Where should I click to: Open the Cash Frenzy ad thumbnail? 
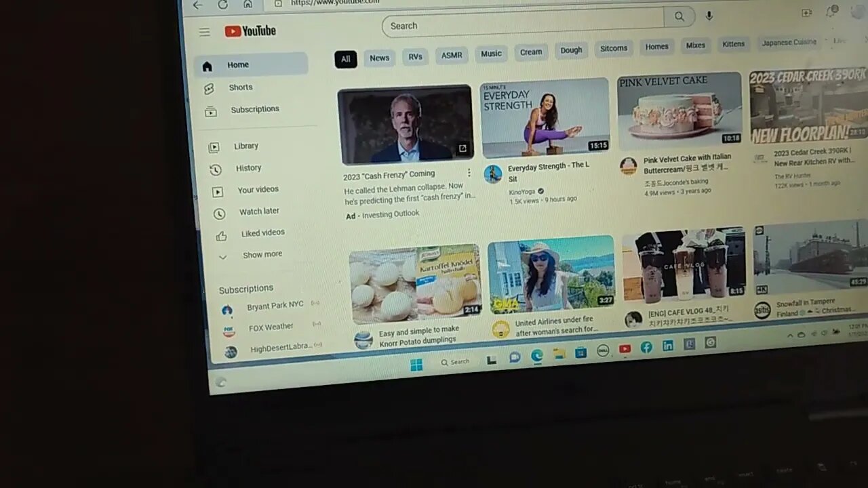[x=405, y=125]
